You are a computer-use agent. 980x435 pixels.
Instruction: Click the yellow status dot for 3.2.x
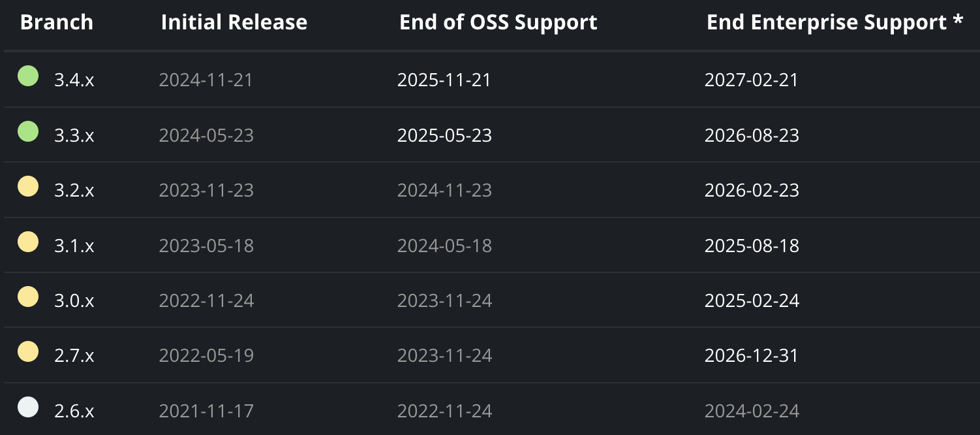28,187
